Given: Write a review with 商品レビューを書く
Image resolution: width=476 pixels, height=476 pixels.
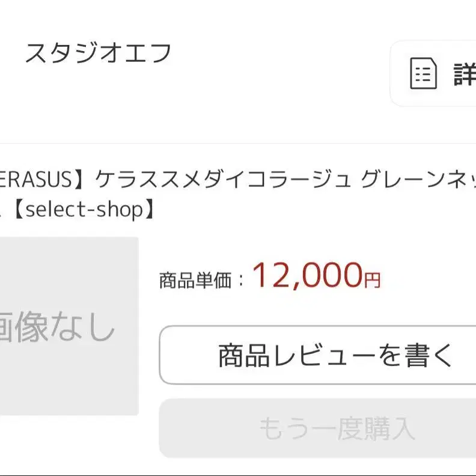Looking at the screenshot, I should point(317,355).
